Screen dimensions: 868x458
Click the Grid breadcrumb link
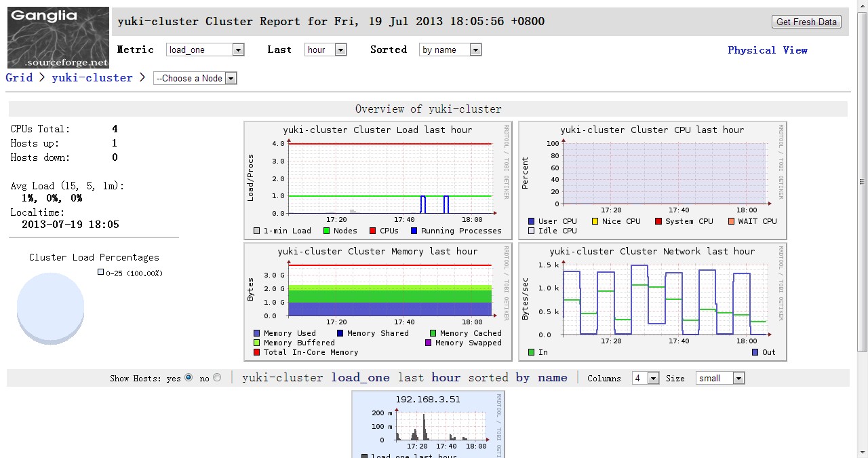click(19, 77)
